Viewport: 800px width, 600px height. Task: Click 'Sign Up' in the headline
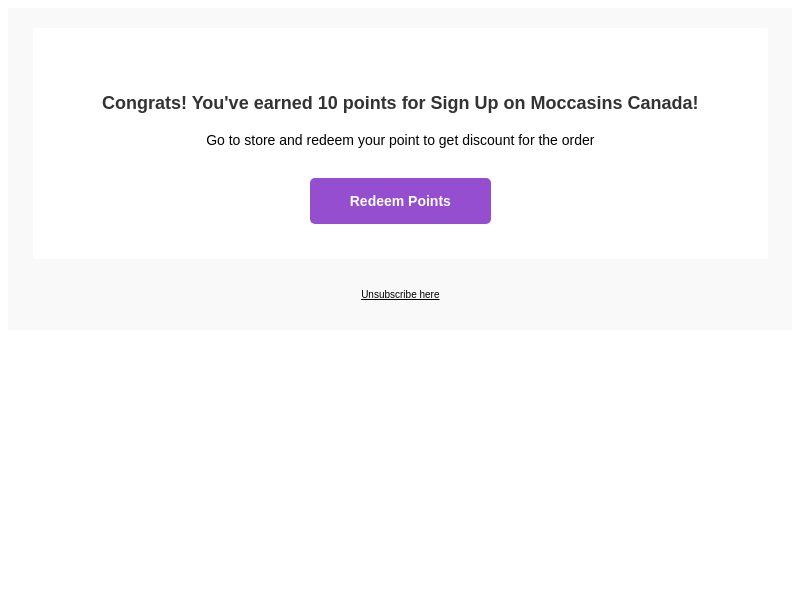point(464,103)
